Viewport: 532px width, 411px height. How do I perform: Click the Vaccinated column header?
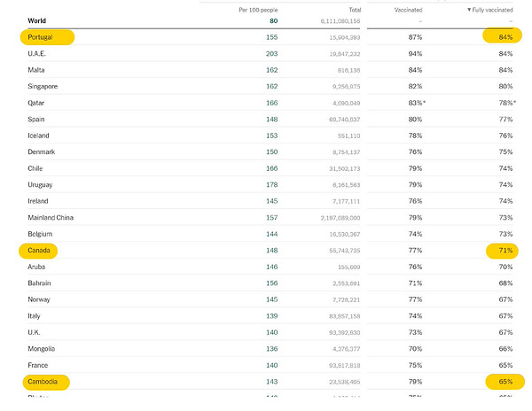(x=408, y=10)
